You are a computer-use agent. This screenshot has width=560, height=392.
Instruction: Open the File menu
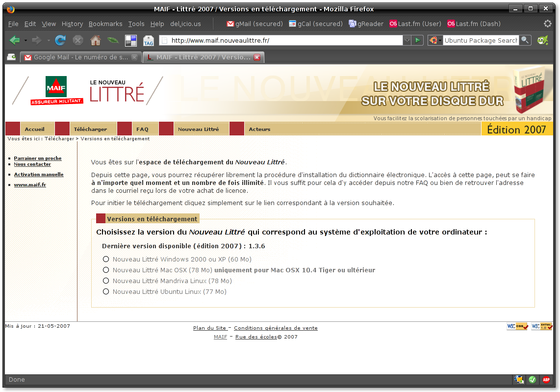(13, 24)
